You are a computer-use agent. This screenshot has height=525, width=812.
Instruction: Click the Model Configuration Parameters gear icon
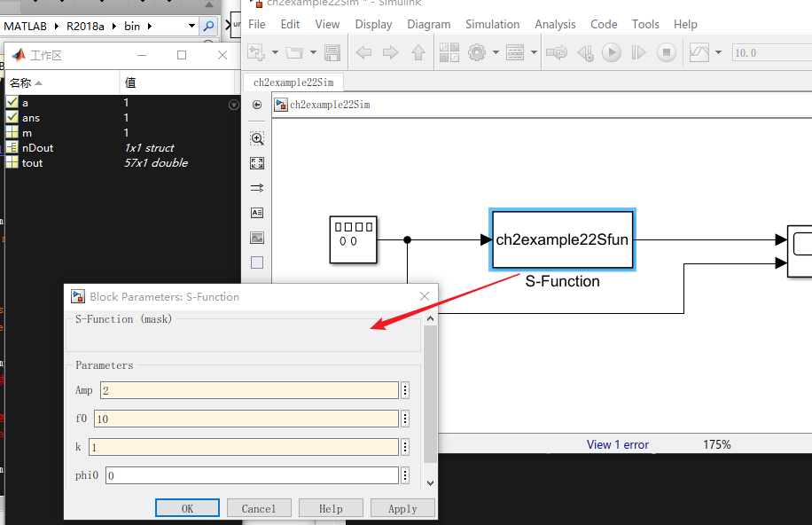(x=477, y=52)
